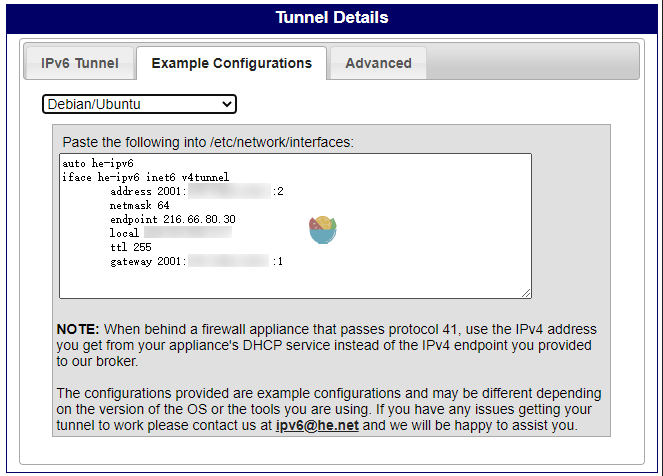663x476 pixels.
Task: Click the round colored logo in config box
Action: 322,229
